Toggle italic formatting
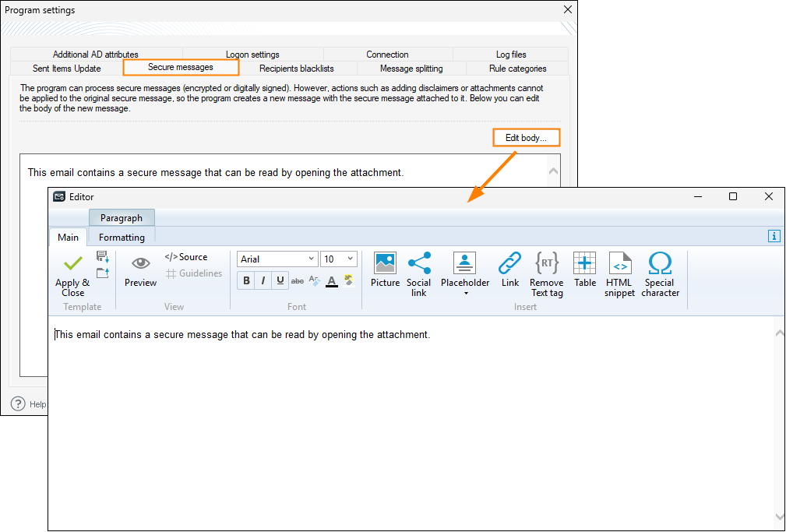 [x=263, y=281]
